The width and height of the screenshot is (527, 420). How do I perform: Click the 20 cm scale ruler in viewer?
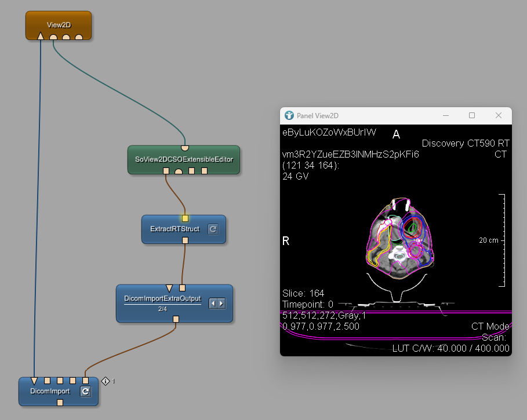pyautogui.click(x=502, y=240)
